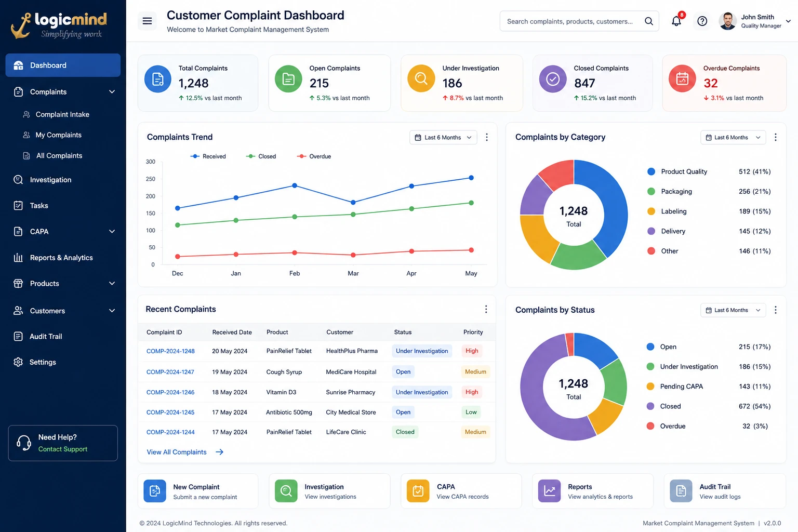
Task: Click John Smith's avatar photo
Action: (x=727, y=21)
